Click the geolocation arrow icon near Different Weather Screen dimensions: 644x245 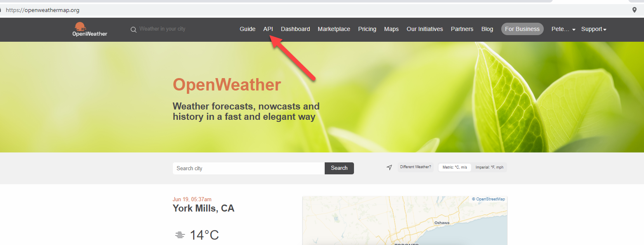click(x=389, y=167)
